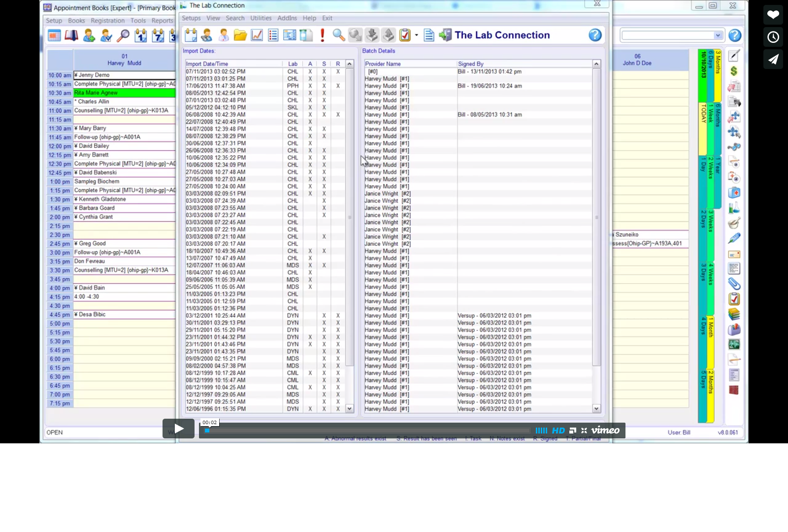Click the clipboard checkmark icon in Lab Connection toolbar
Screen dimensions: 788x532
[x=405, y=35]
